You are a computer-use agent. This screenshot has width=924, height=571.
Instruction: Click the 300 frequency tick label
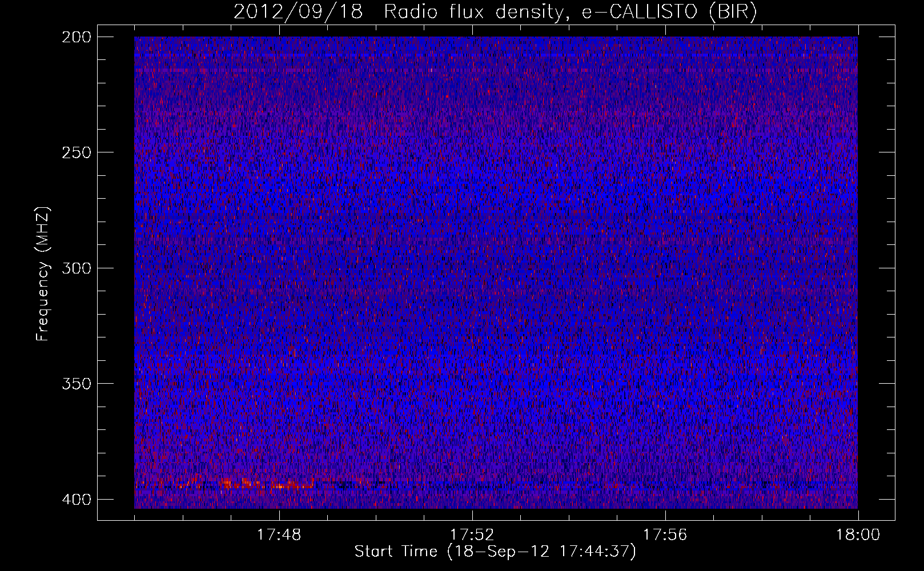(75, 268)
